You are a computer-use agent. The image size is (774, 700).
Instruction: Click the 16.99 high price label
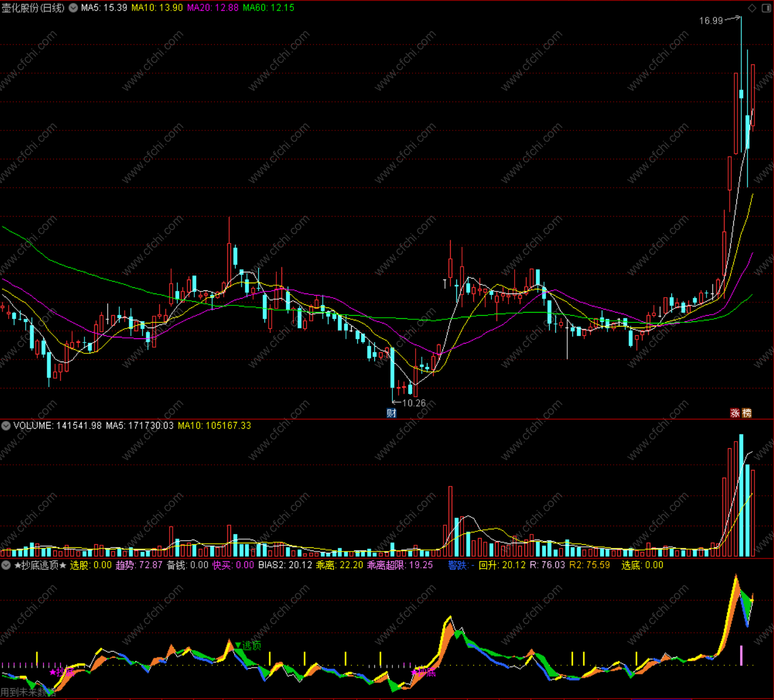click(x=711, y=21)
